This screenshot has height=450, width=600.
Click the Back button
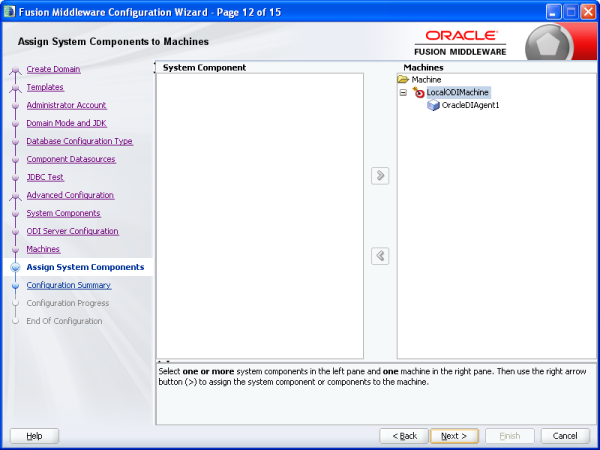pos(404,436)
